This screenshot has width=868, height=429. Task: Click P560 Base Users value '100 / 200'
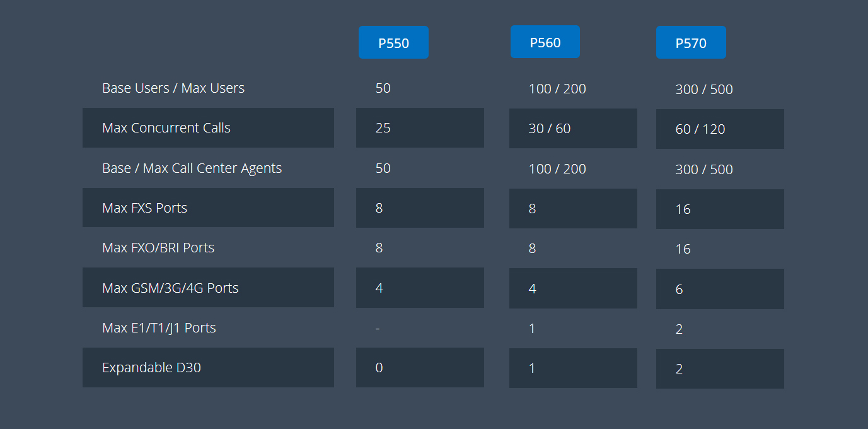[557, 89]
